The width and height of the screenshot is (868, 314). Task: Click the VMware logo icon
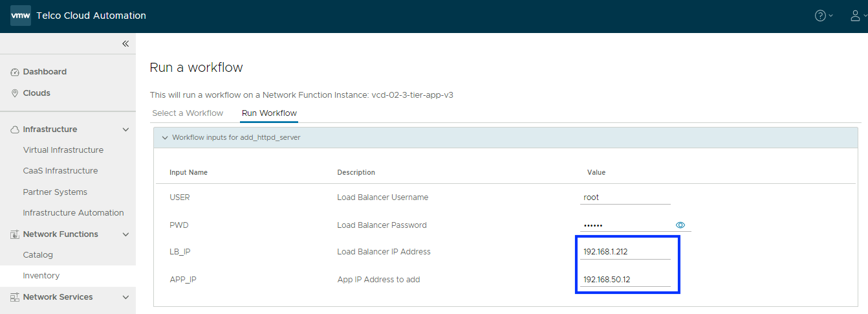coord(21,16)
